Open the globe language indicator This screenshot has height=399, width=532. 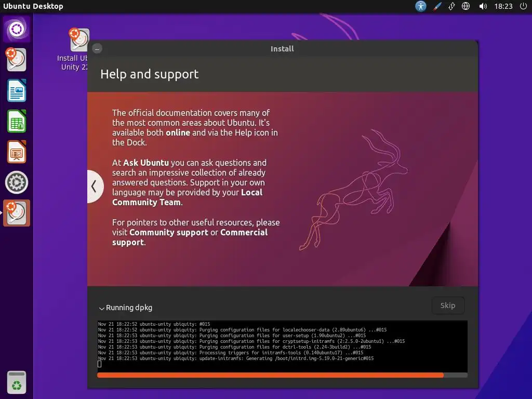(x=466, y=6)
